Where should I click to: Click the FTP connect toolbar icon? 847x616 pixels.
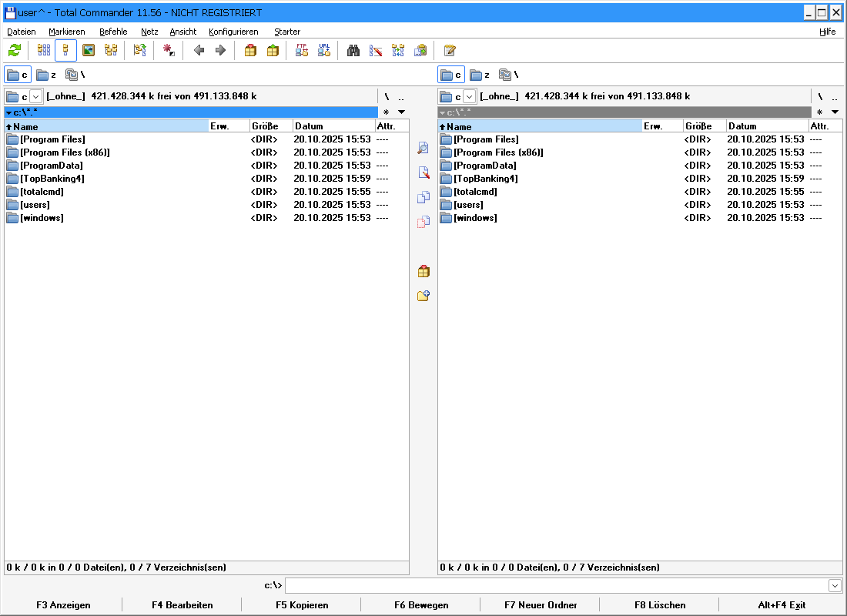(302, 51)
